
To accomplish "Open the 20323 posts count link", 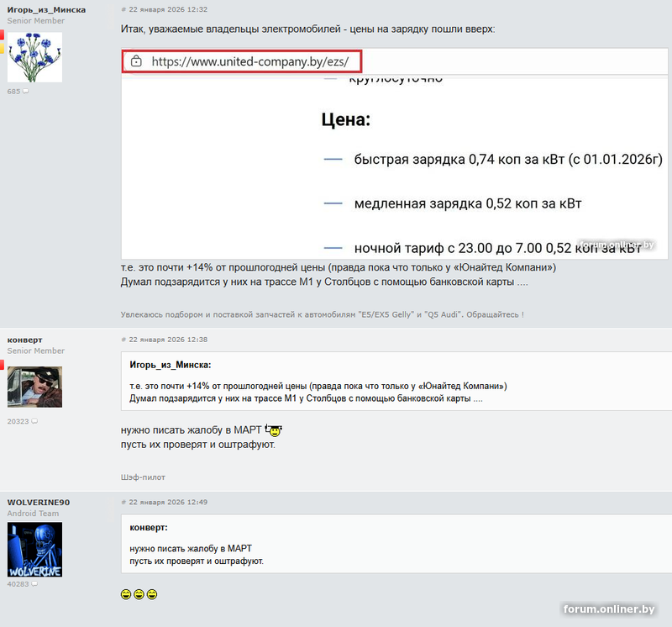I will click(x=18, y=421).
